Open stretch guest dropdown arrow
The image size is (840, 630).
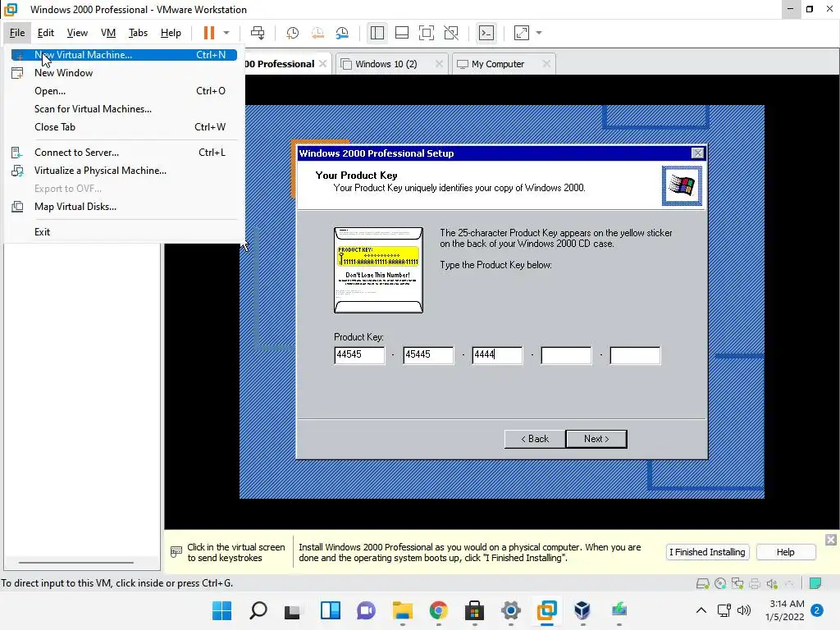[539, 33]
